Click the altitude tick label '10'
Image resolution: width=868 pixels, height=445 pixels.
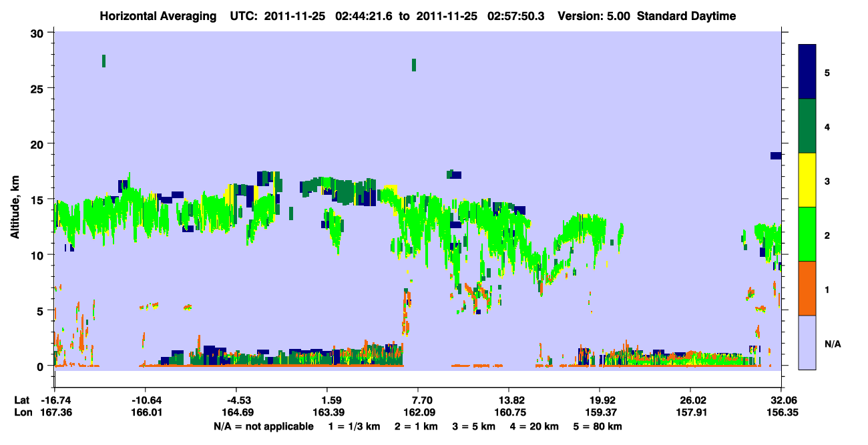click(39, 255)
